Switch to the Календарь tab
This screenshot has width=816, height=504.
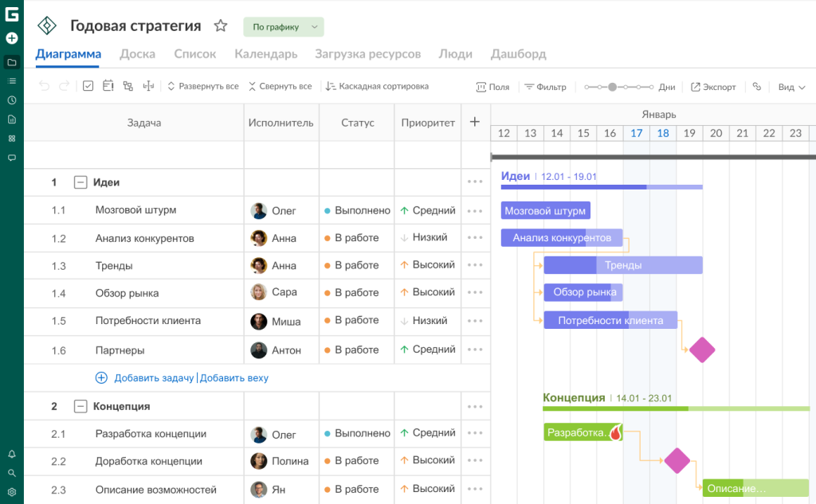(266, 54)
